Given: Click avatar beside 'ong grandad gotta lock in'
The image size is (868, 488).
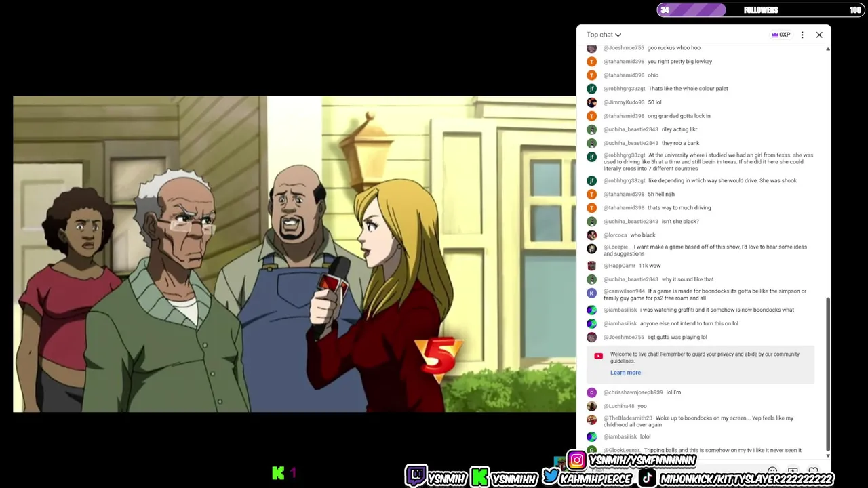Looking at the screenshot, I should point(591,116).
